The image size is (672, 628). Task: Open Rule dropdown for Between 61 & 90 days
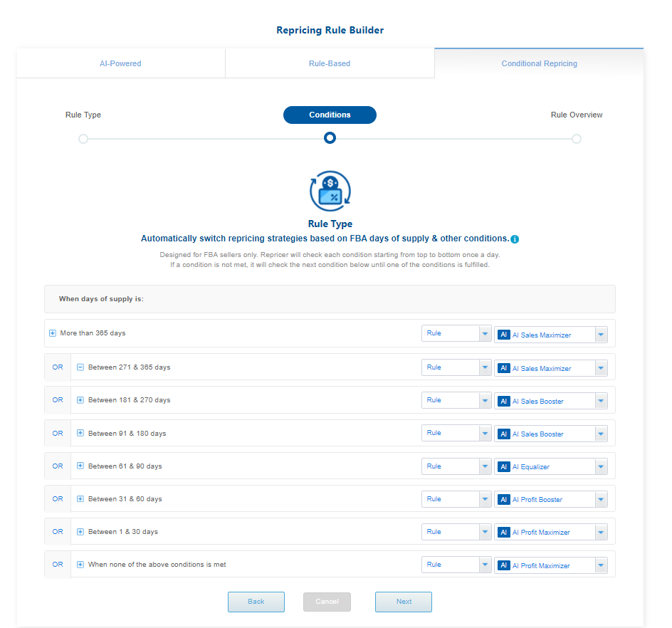coord(456,466)
